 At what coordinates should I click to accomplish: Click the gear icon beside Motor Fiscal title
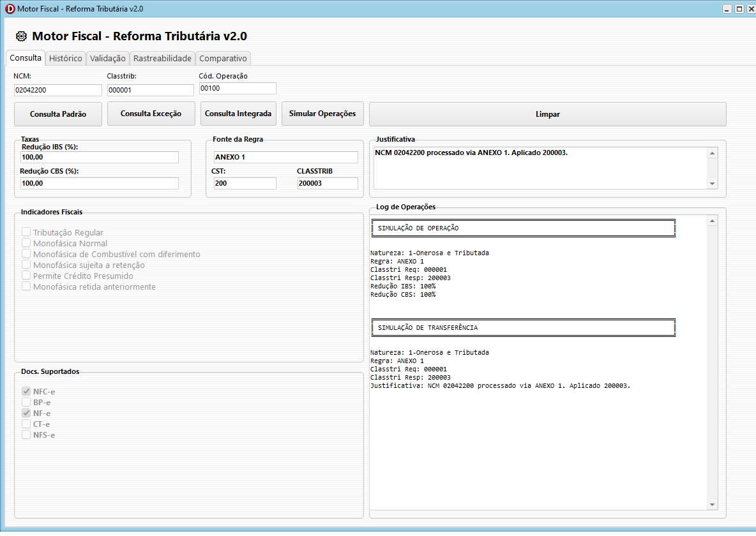click(x=21, y=36)
